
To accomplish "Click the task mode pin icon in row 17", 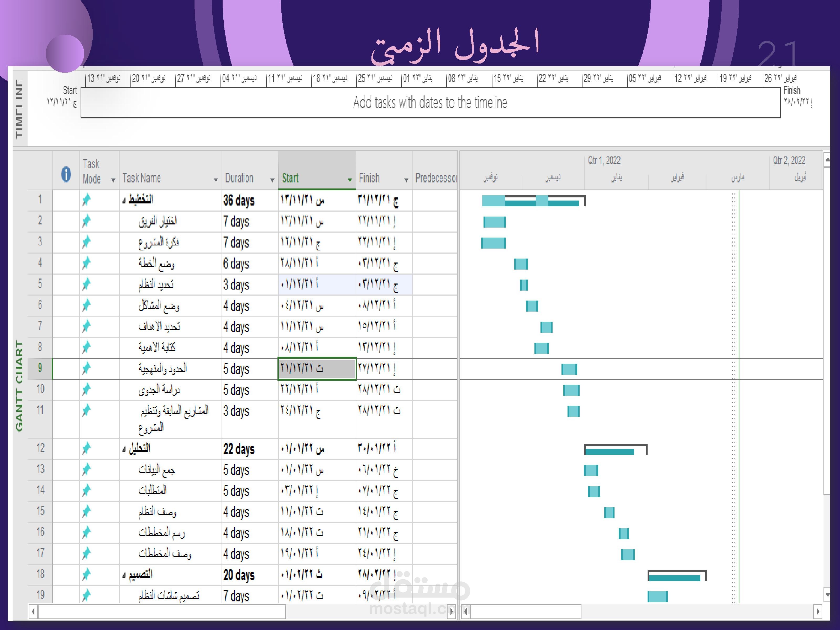I will pos(87,554).
